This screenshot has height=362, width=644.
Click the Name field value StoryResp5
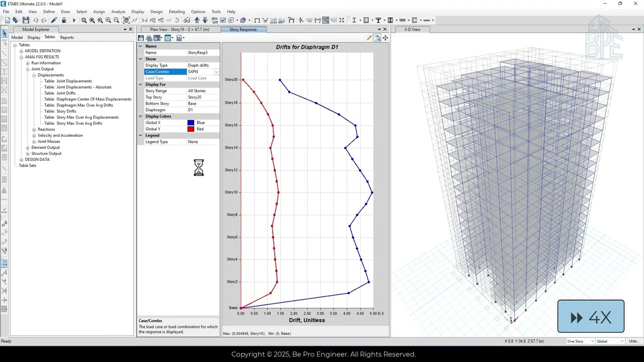pyautogui.click(x=203, y=53)
